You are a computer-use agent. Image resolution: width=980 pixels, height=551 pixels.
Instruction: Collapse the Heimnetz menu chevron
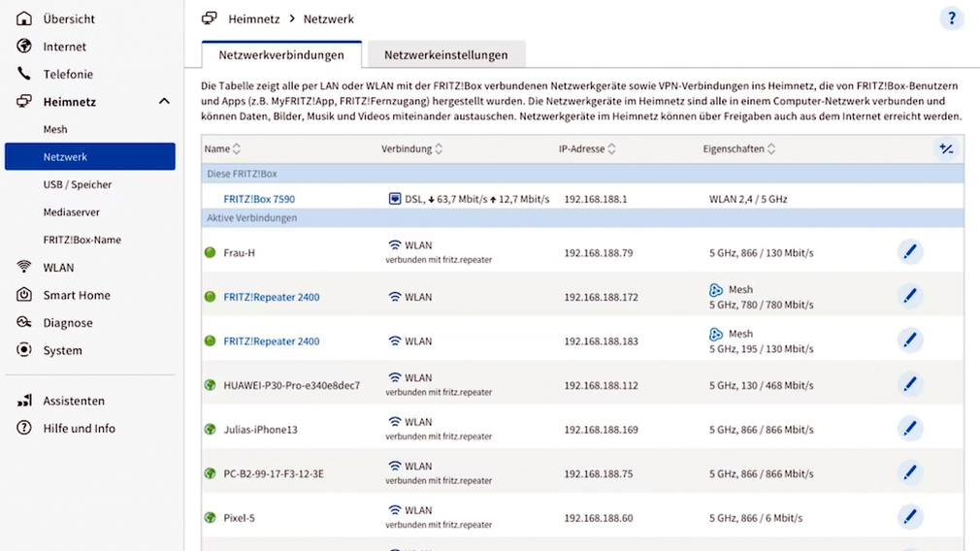pos(164,101)
